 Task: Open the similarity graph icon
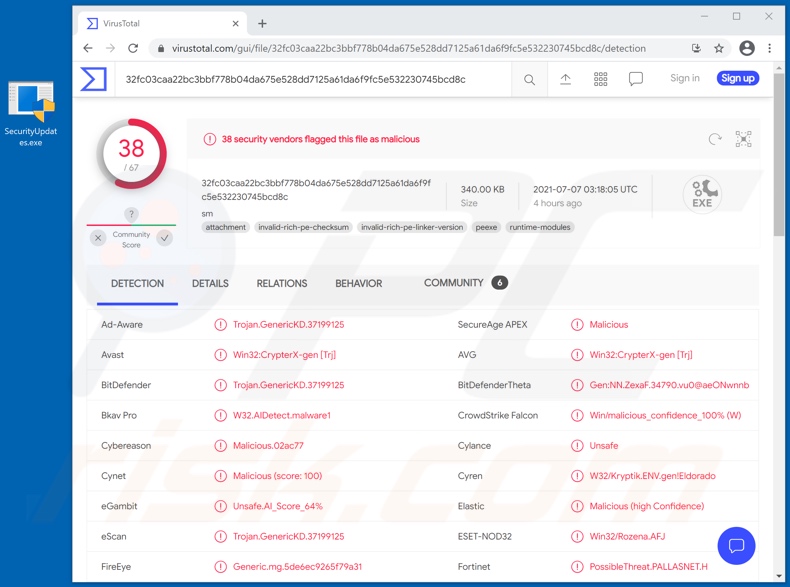743,140
